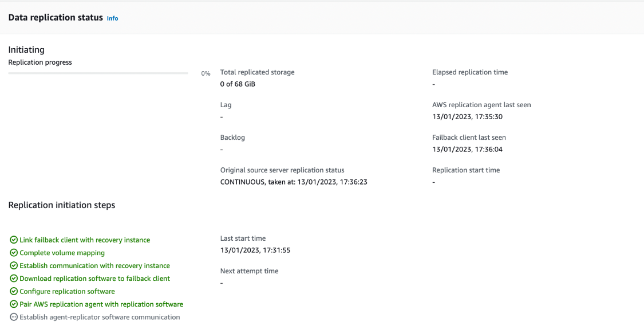Select the "Download replication software to failback client" step
The image size is (644, 333).
tap(94, 279)
